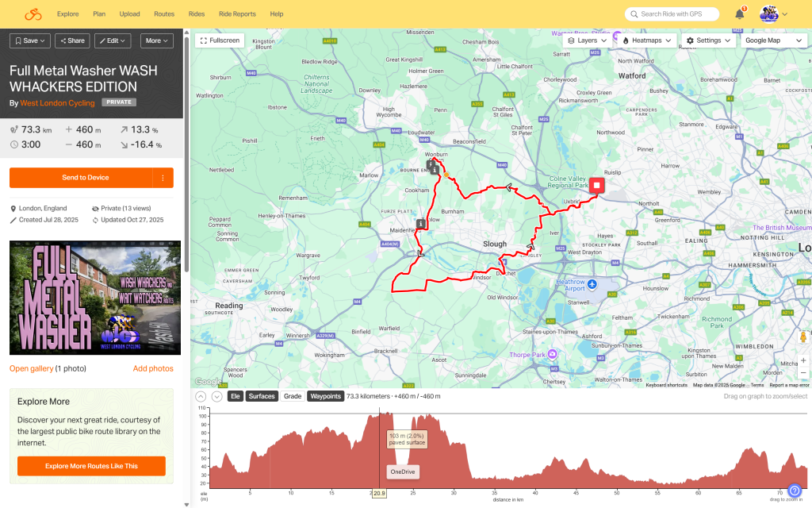Toggle the Ele elevation graph option
This screenshot has width=812, height=508.
(x=235, y=396)
